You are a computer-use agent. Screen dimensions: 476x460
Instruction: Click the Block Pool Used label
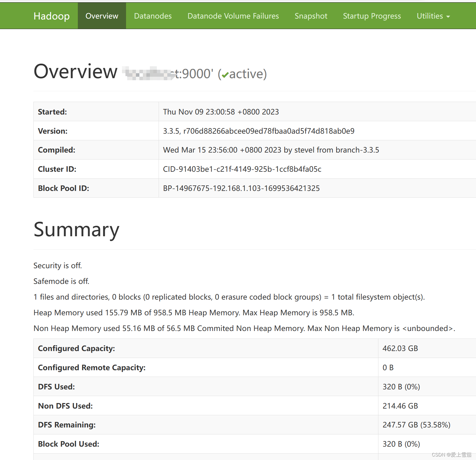pyautogui.click(x=69, y=444)
